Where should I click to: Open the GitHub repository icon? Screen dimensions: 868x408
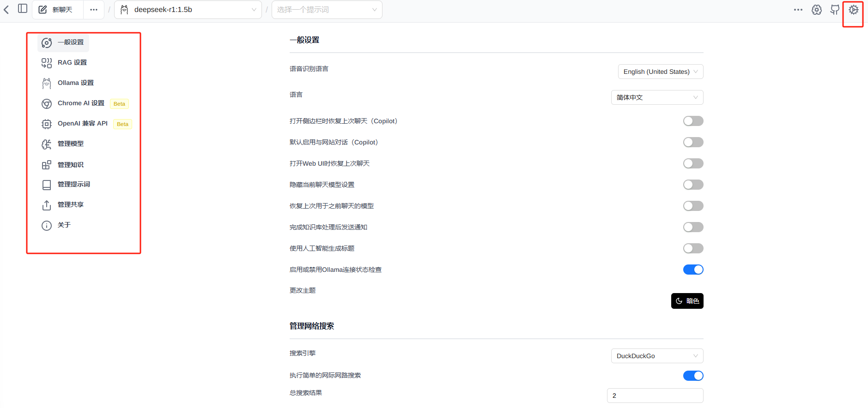(x=835, y=10)
